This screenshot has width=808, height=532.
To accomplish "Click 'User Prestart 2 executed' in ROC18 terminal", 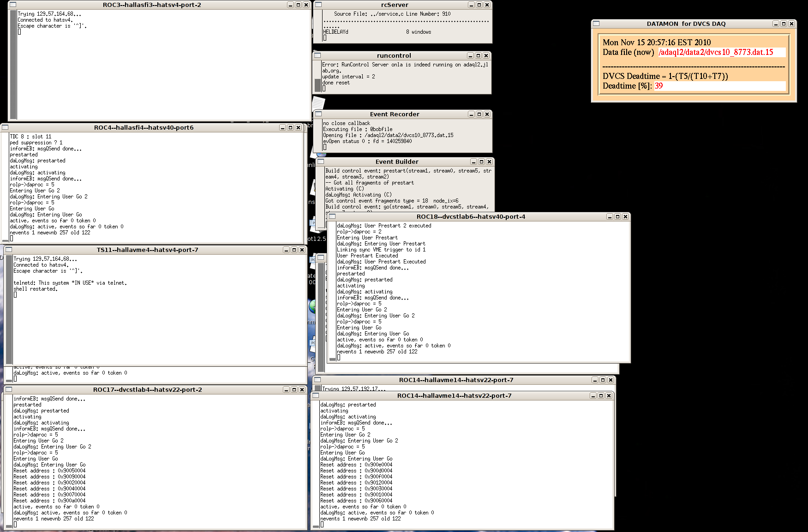I will 398,226.
